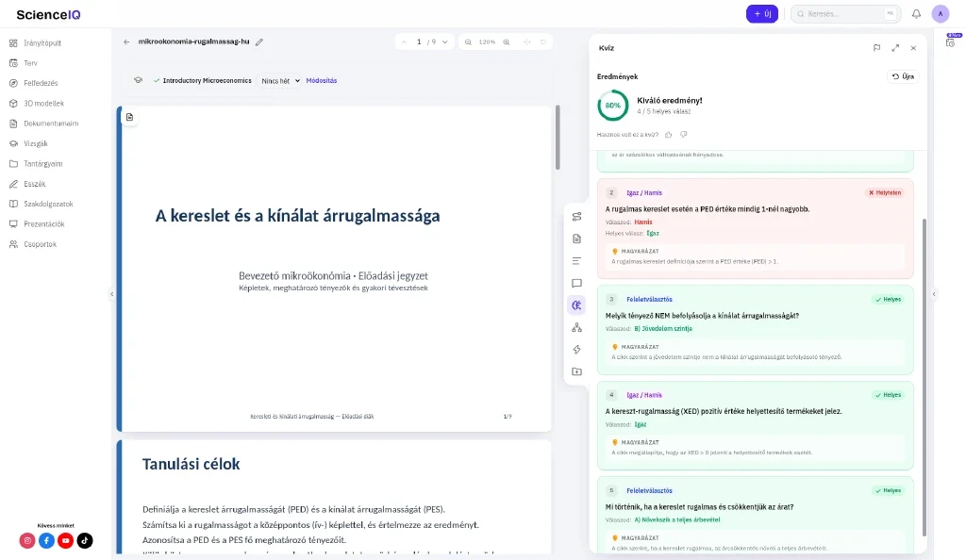
Task: Open the Felfedezés compass icon
Action: (x=13, y=83)
